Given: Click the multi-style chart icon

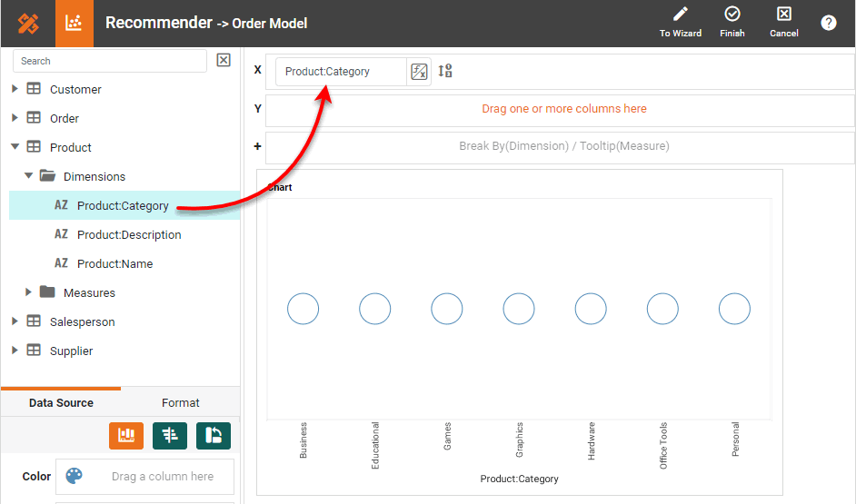Looking at the screenshot, I should [170, 436].
